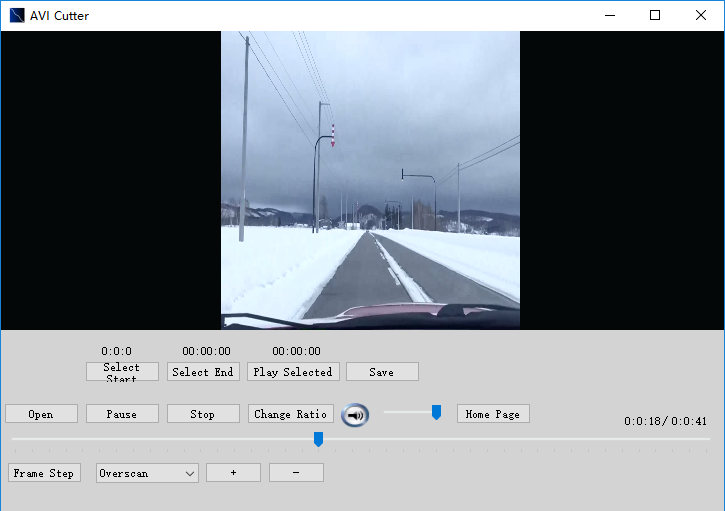The width and height of the screenshot is (725, 511).
Task: Open a video file with Open button
Action: pyautogui.click(x=41, y=414)
